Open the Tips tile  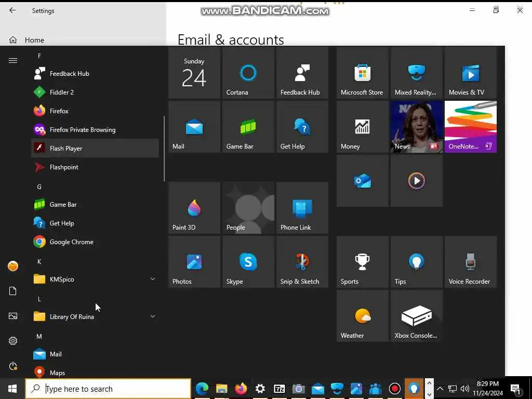click(x=417, y=262)
